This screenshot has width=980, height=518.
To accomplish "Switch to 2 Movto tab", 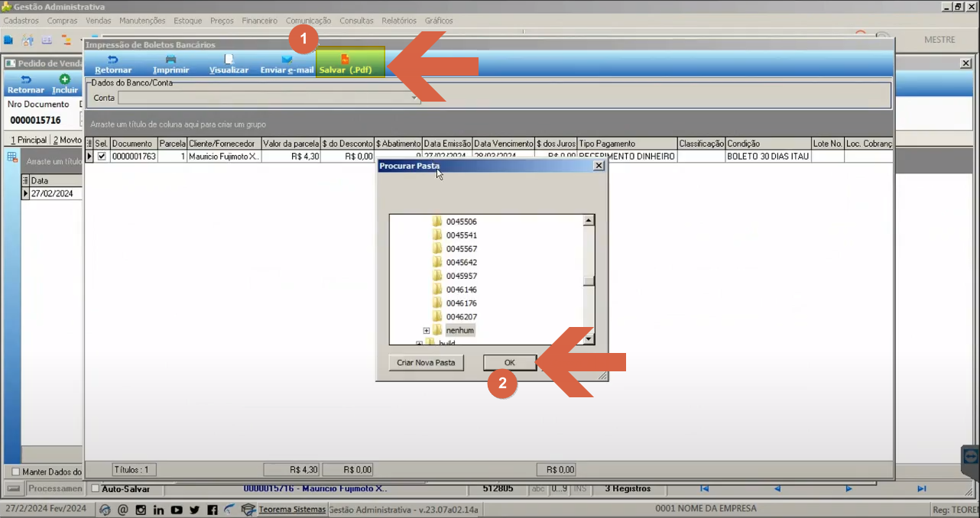I will point(67,140).
